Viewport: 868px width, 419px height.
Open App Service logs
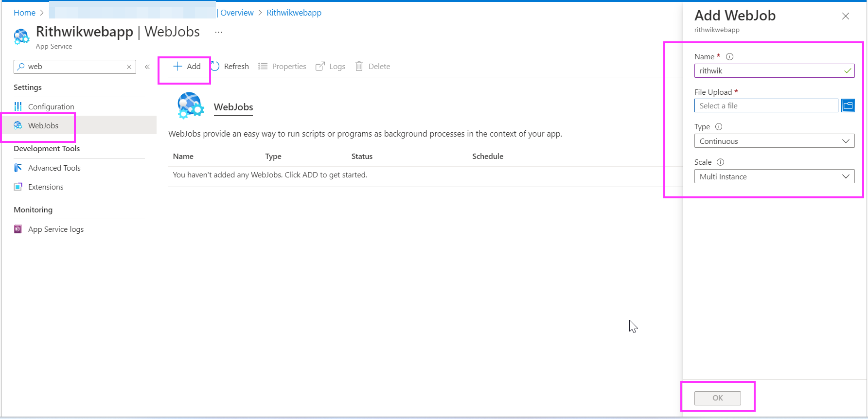point(55,229)
